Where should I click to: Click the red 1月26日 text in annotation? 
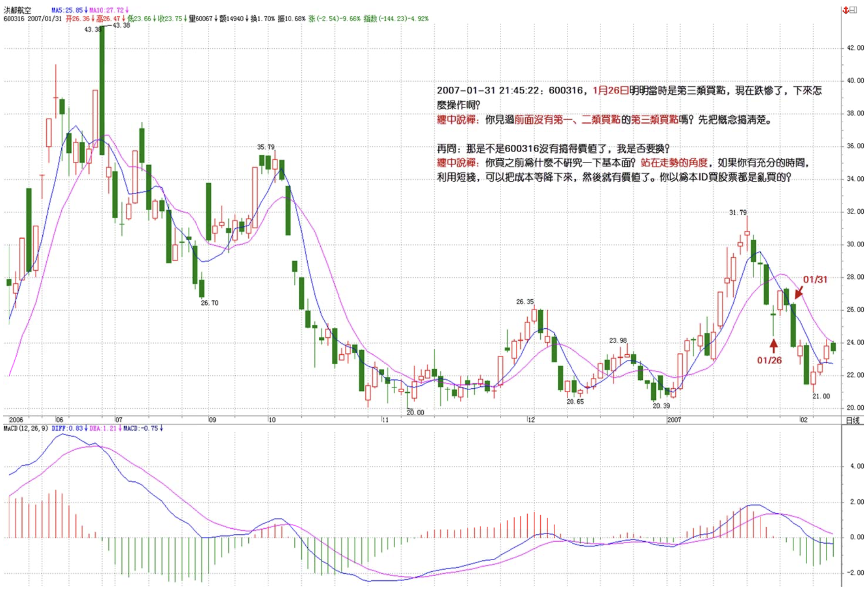point(610,90)
